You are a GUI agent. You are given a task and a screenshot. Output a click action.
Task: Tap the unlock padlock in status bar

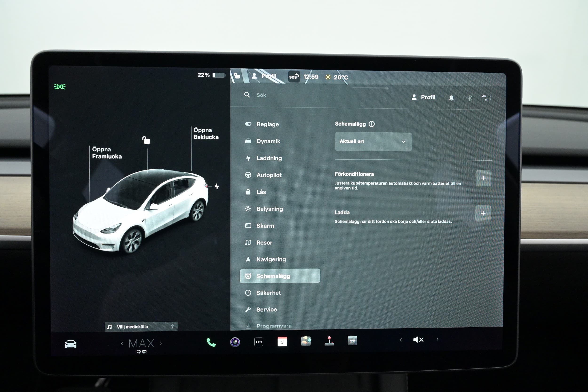point(237,75)
